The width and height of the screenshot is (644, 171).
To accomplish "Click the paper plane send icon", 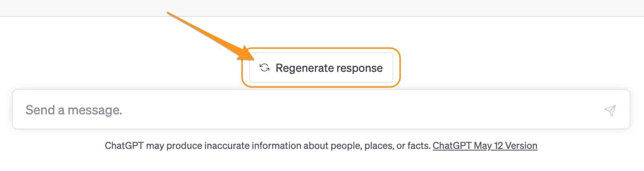I will pyautogui.click(x=610, y=110).
